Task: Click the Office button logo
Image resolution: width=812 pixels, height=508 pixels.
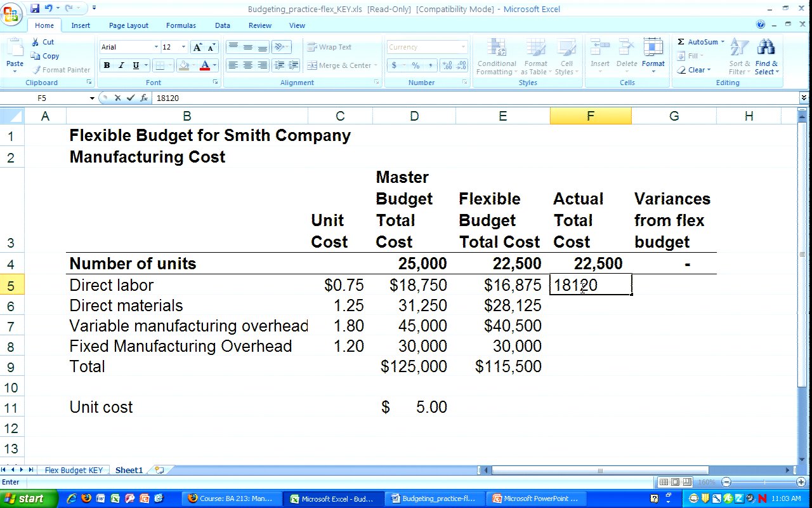Action: point(11,14)
